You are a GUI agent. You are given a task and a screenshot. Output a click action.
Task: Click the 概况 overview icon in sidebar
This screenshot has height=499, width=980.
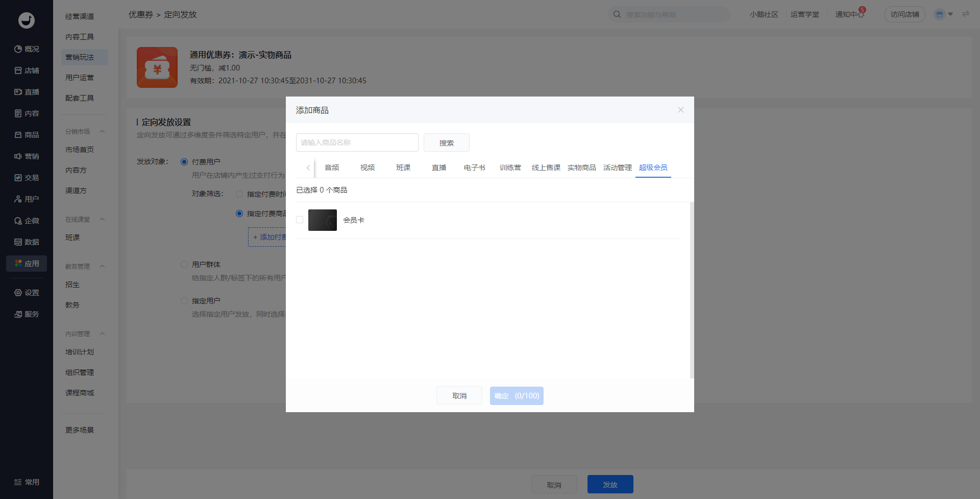coord(18,49)
